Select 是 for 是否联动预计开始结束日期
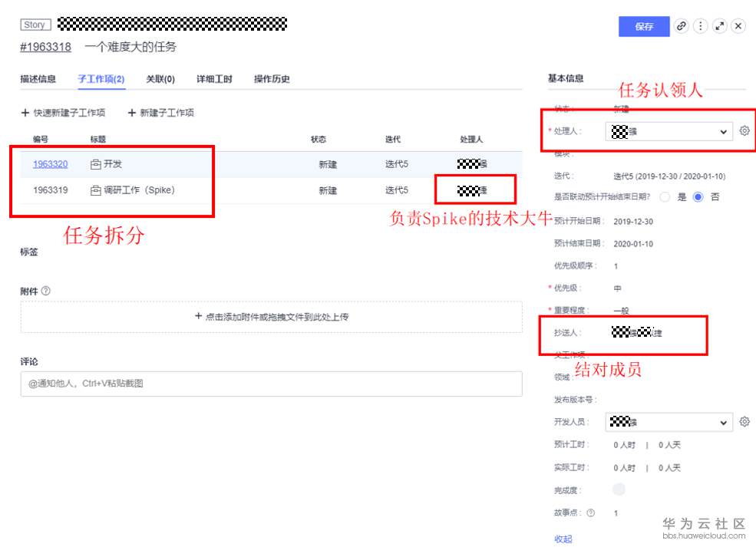Viewport: 756px width, 547px height. pos(665,196)
